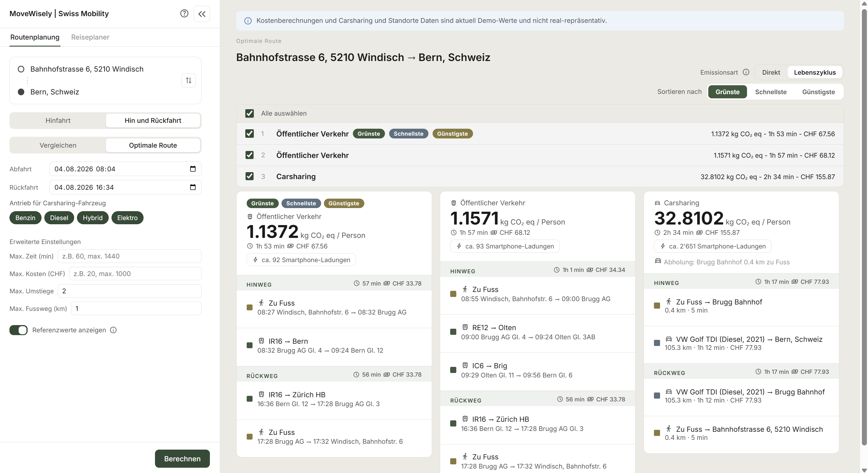Viewport: 868px width, 473px height.
Task: Expand route 1 Öffentlicher Verkehr row
Action: click(540, 134)
